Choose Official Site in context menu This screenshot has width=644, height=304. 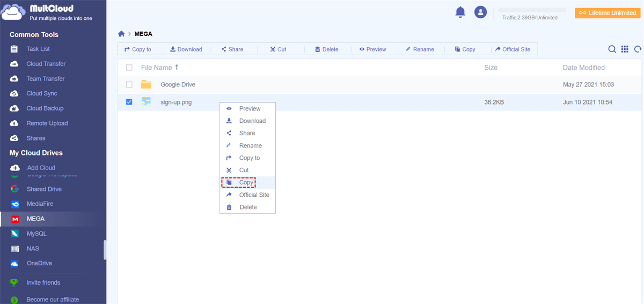[247, 195]
